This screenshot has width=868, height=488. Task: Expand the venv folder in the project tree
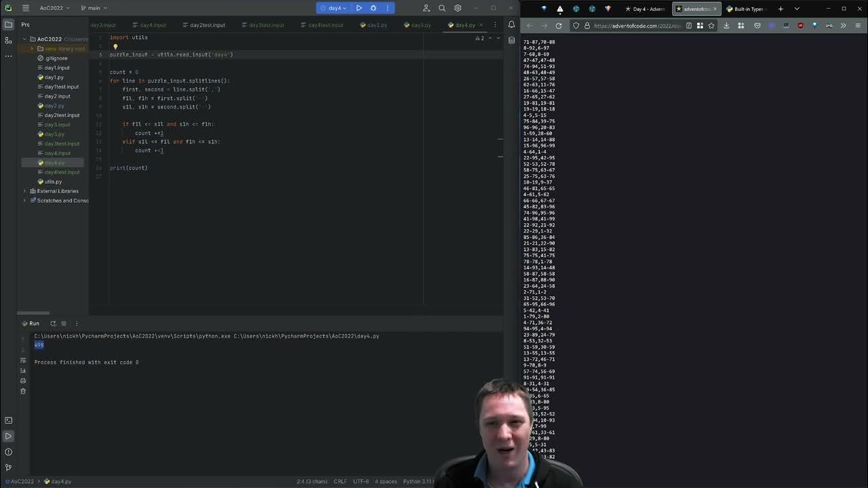(x=31, y=49)
